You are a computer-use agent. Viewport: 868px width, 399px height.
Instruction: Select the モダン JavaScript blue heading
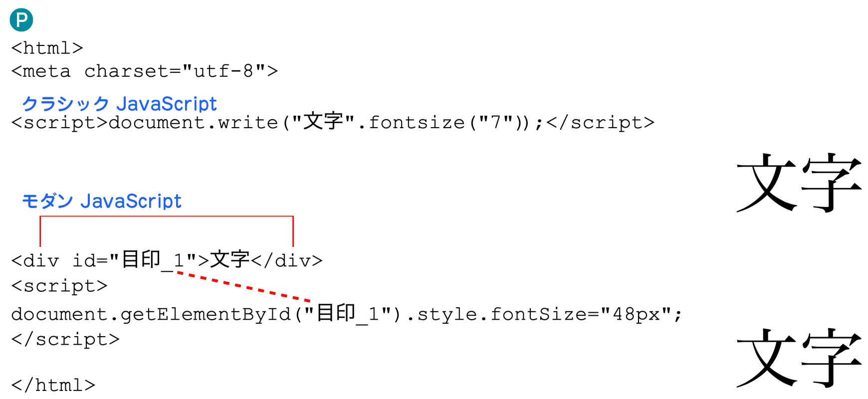click(x=102, y=201)
